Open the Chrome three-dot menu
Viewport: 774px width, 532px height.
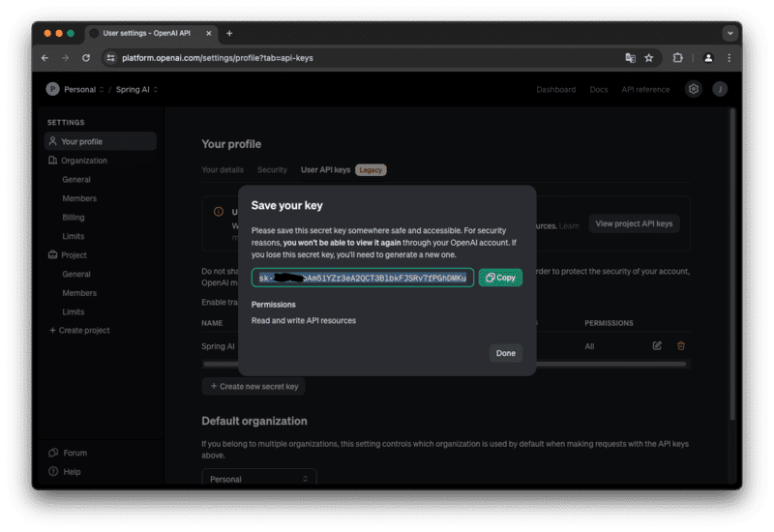point(729,58)
